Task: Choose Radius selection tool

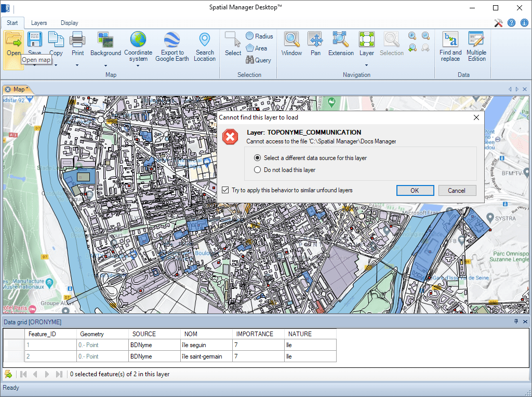Action: 260,36
